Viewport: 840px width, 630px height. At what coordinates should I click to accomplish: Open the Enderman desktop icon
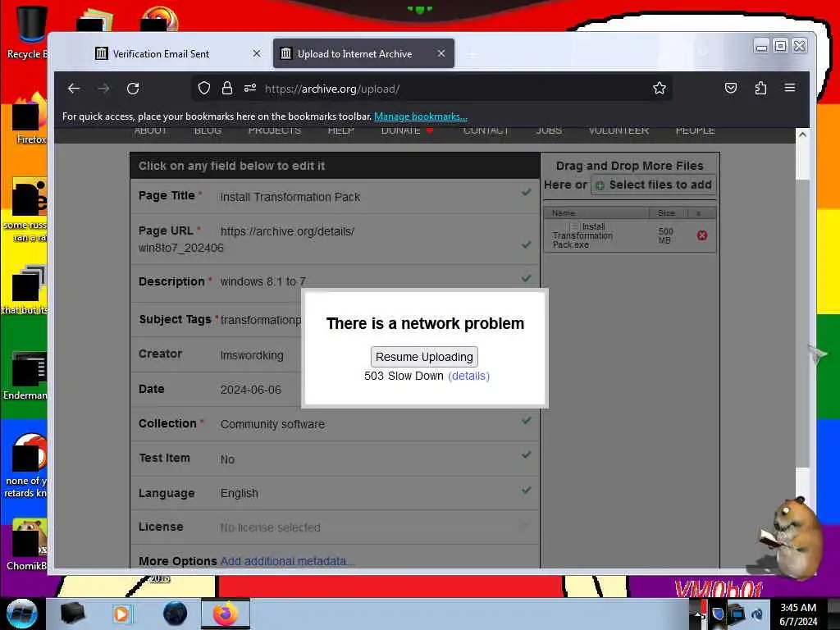tap(25, 376)
